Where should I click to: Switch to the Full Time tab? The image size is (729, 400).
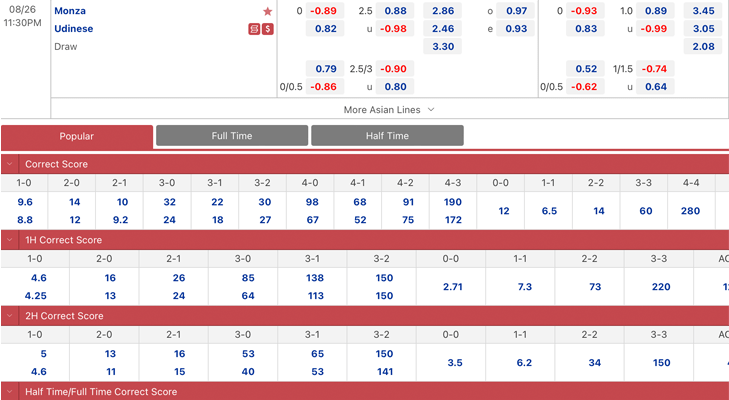232,136
